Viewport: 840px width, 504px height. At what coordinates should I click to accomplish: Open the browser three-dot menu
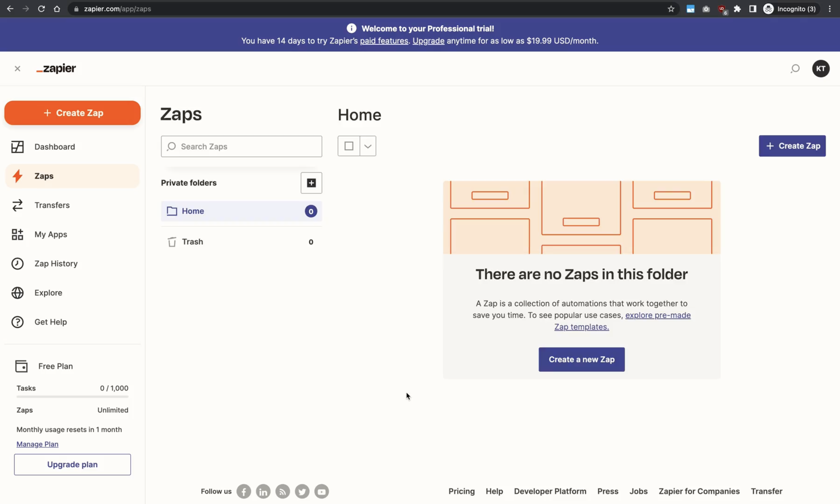(830, 9)
